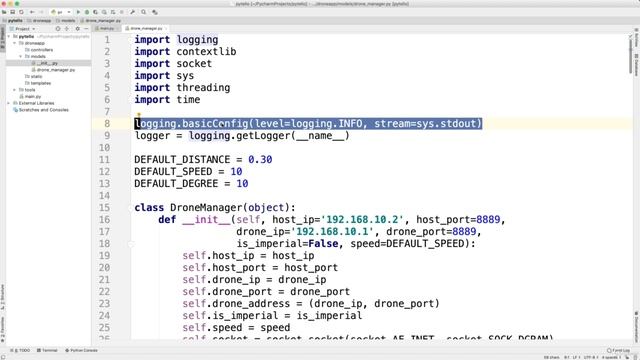Click scroll-from-source target icon in Project panel
Screen dimensions: 640x360
(58, 29)
